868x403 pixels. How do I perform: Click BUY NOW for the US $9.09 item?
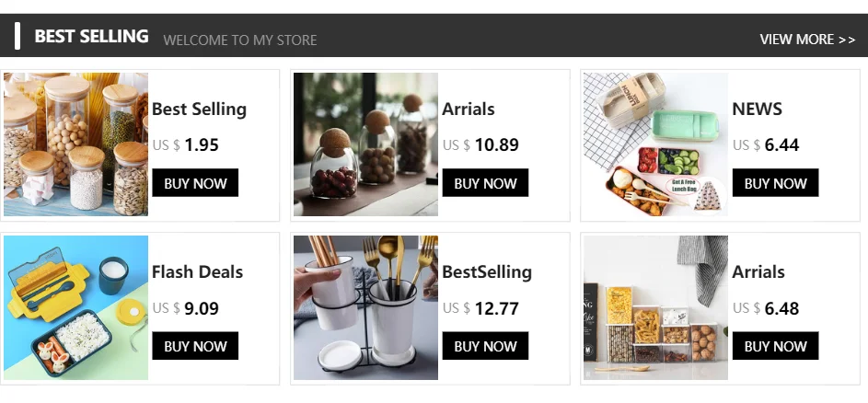[x=195, y=346]
